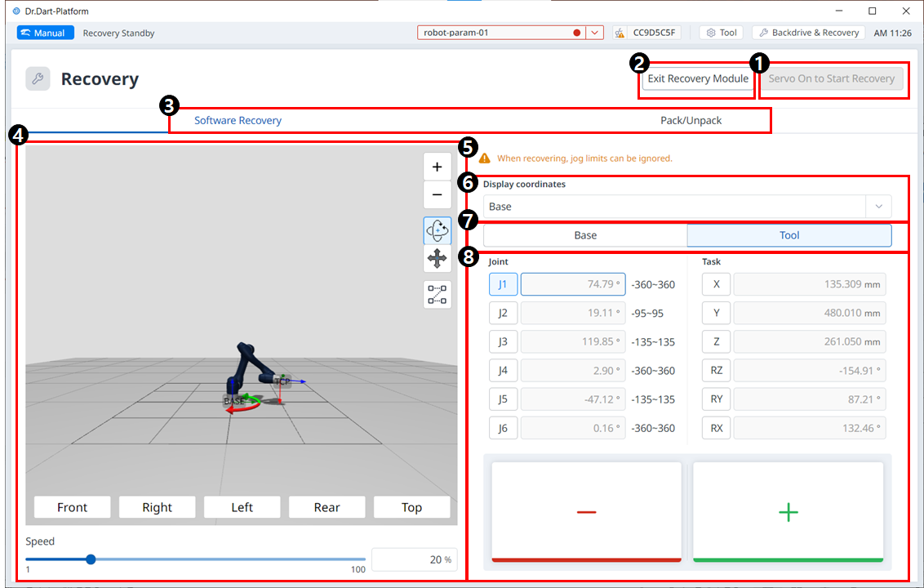Image resolution: width=924 pixels, height=588 pixels.
Task: Select the Tool coordinate toggle
Action: click(789, 235)
